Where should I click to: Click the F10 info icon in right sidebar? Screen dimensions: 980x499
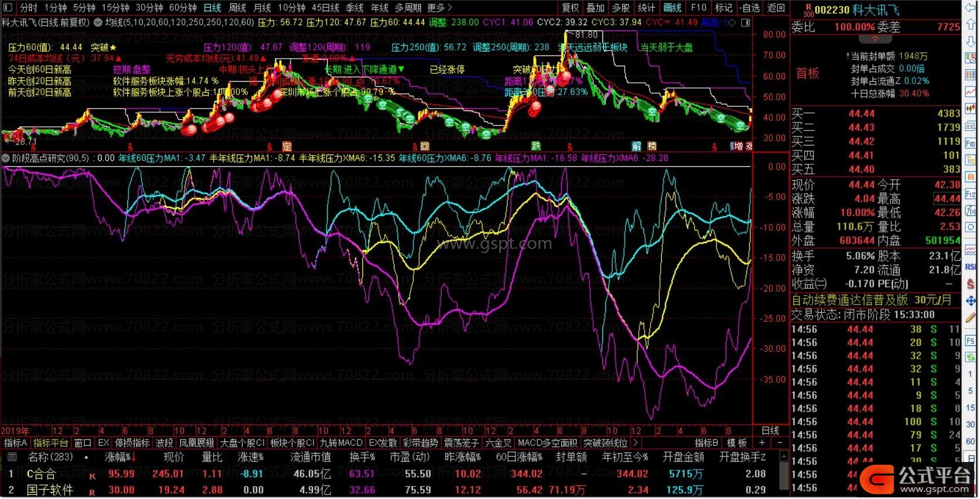971,143
